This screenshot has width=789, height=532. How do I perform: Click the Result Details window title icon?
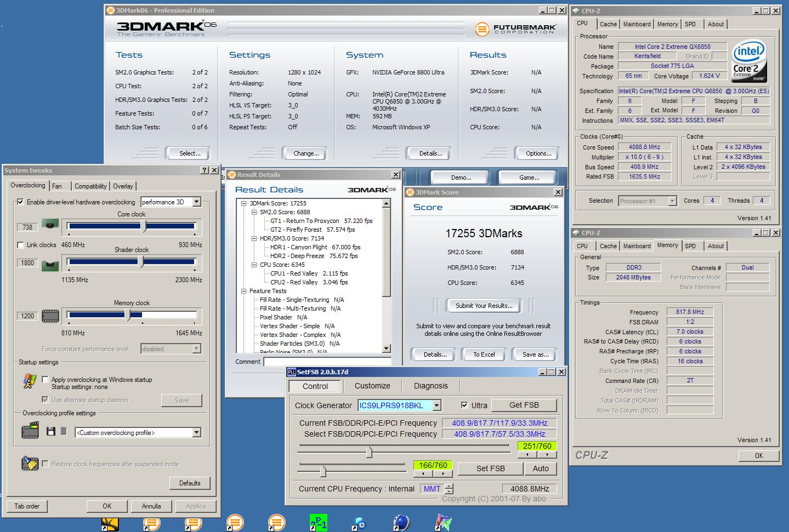pos(231,175)
